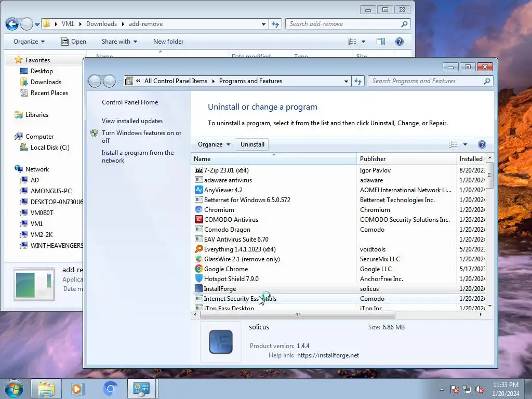This screenshot has height=399, width=532.
Task: Open Organize dropdown in Programs and Features
Action: 214,144
